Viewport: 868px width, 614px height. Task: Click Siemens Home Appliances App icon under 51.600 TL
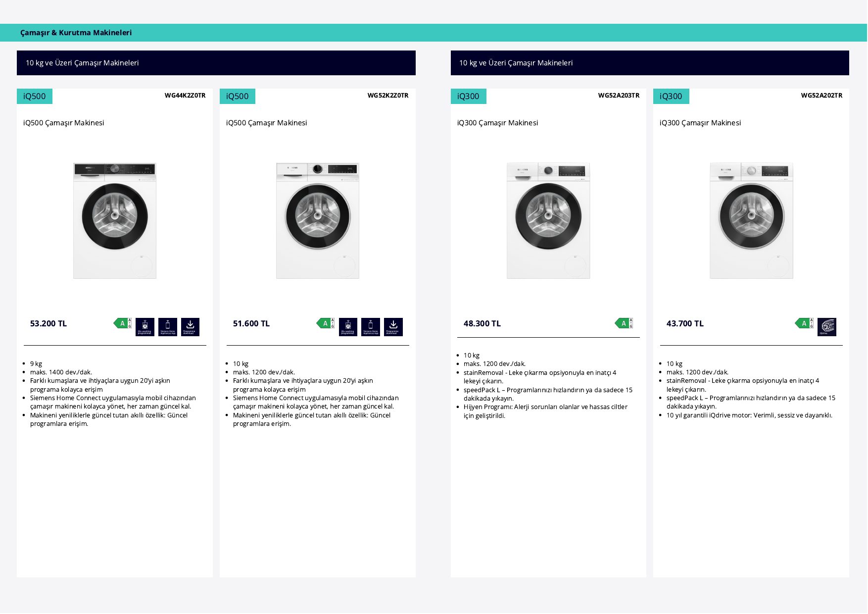click(371, 327)
